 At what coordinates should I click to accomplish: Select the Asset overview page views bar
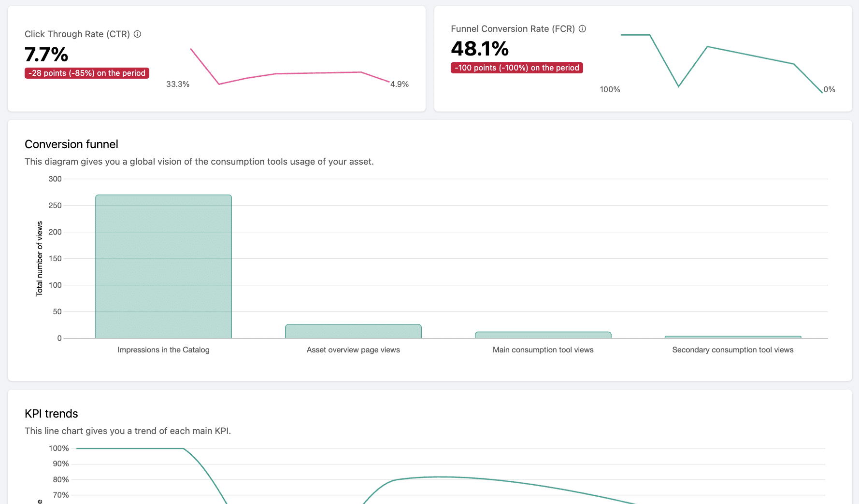[353, 331]
